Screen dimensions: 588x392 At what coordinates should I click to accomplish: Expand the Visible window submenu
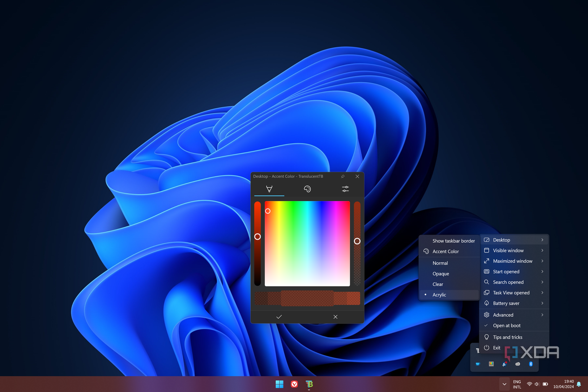tap(514, 250)
